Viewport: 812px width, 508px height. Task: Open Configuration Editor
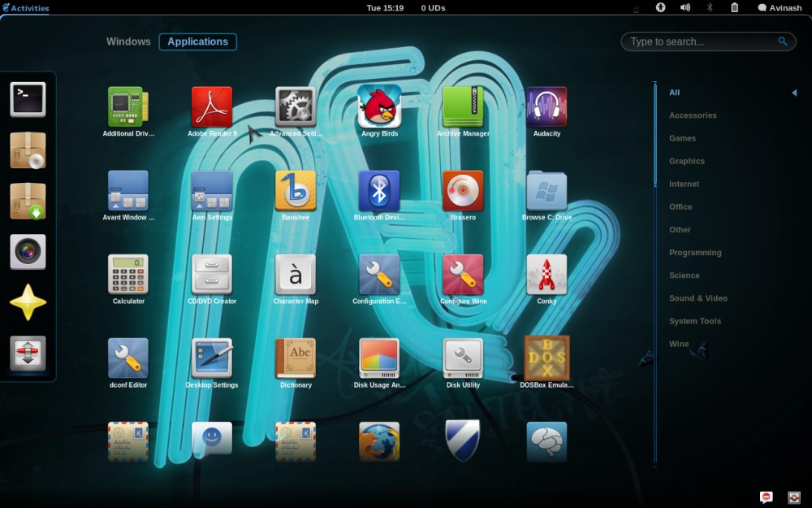[379, 275]
